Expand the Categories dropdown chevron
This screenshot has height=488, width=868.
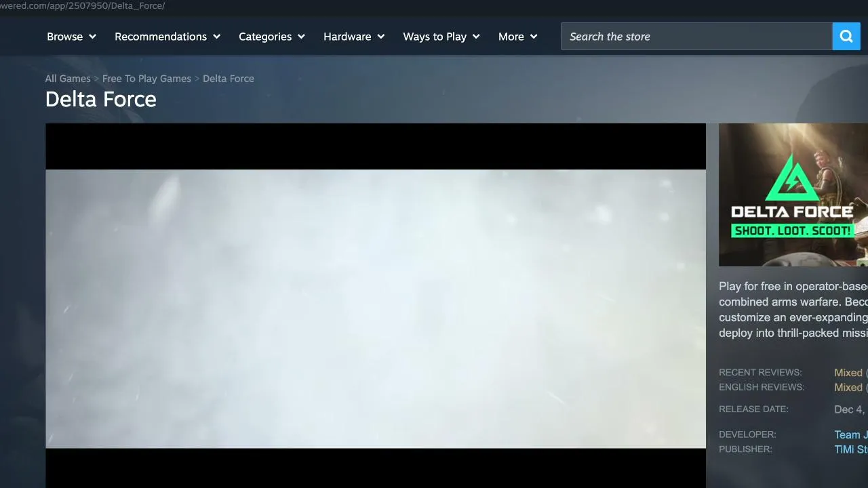pos(301,37)
